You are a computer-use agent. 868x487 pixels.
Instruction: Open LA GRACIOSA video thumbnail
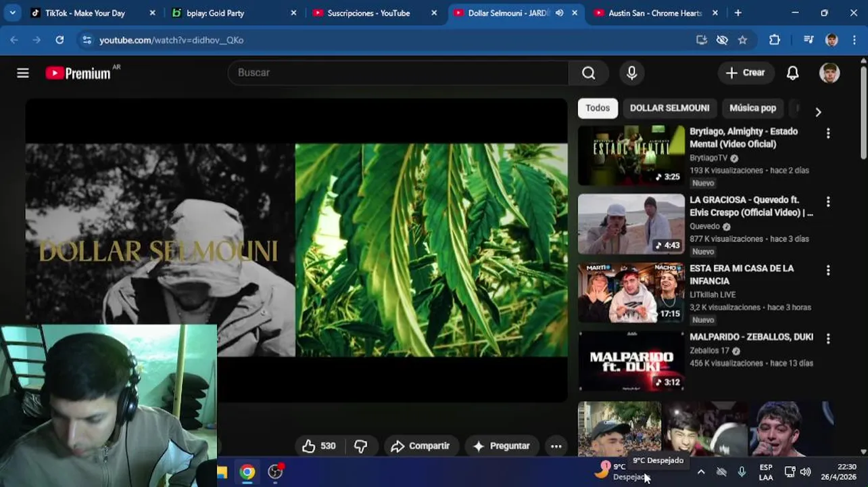tap(631, 224)
